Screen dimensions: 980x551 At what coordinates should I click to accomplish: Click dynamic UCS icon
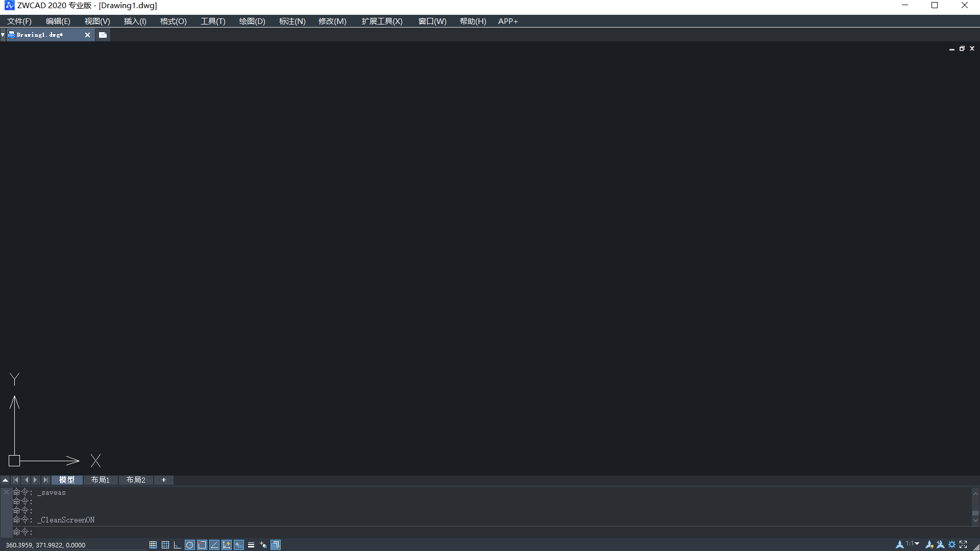click(227, 545)
